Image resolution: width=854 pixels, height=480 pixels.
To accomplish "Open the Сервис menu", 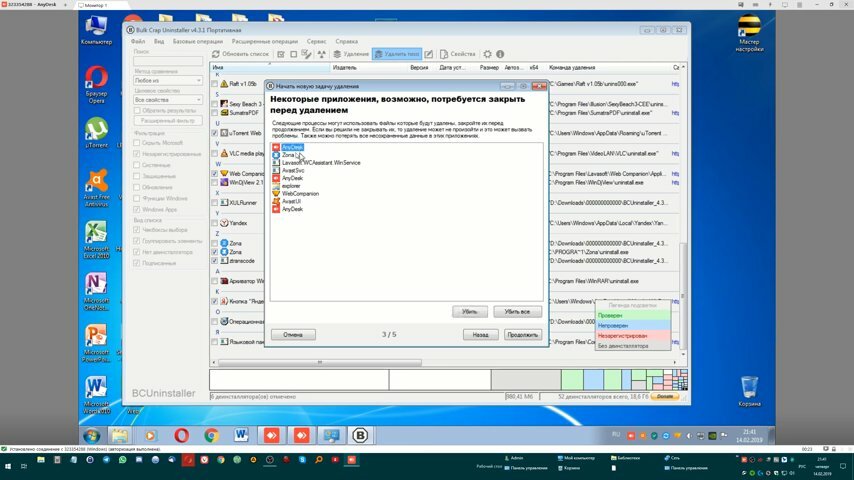I will (316, 41).
